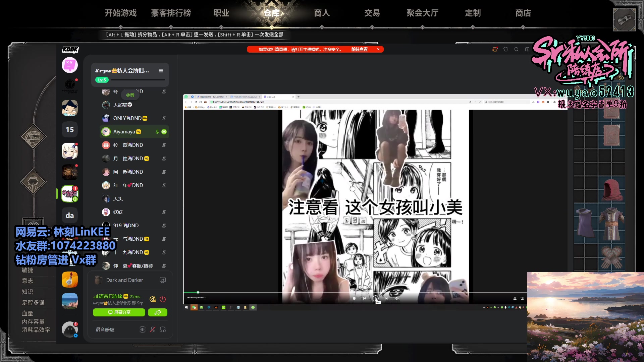Select the user 大熊猫 in the voice channel list
Screen dimensions: 644x362
point(134,105)
